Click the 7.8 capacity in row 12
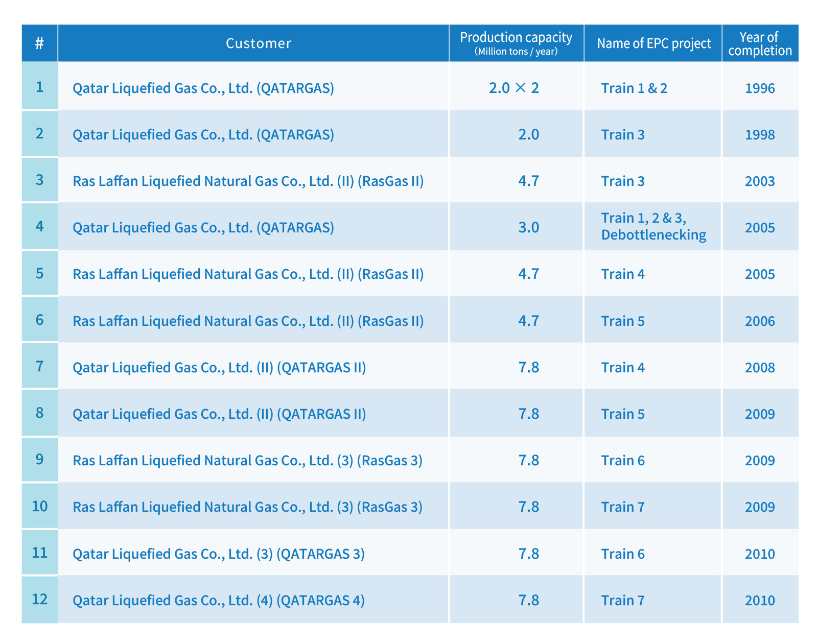This screenshot has width=818, height=644. (x=529, y=600)
